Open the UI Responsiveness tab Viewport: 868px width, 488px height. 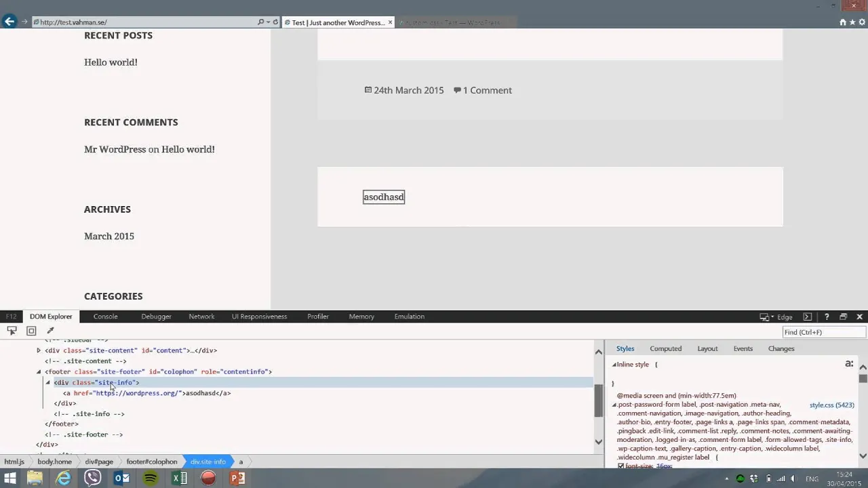(259, 317)
